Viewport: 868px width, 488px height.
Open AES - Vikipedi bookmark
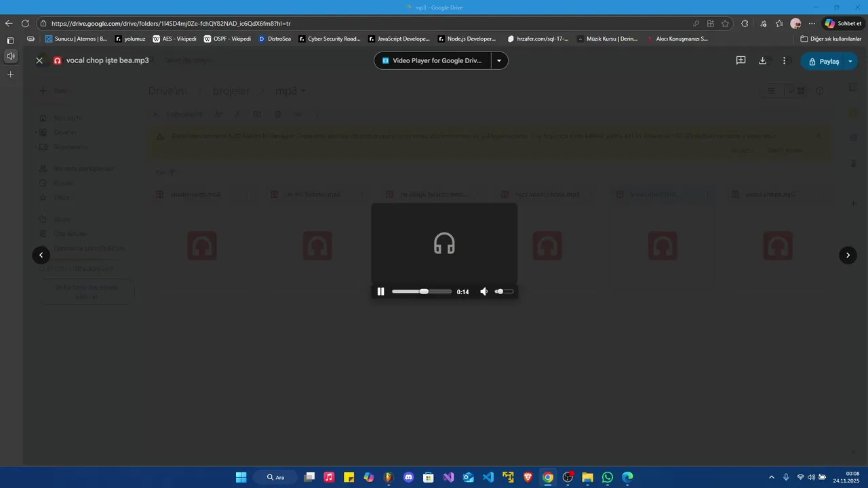coord(174,39)
